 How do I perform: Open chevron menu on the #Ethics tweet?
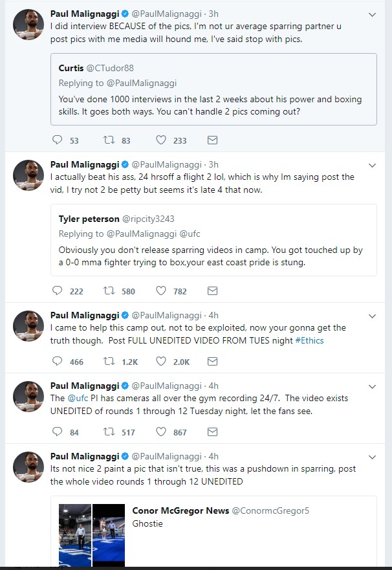coord(372,316)
